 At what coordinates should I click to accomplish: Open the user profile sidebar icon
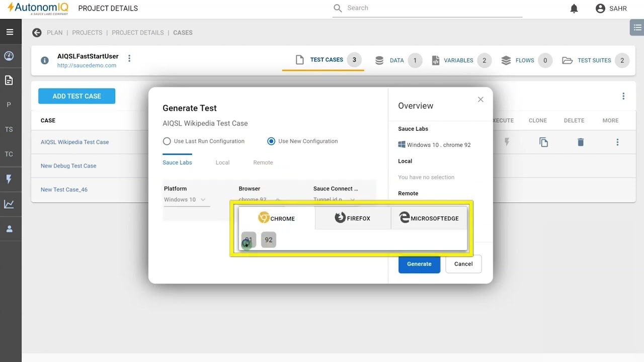[x=9, y=229]
